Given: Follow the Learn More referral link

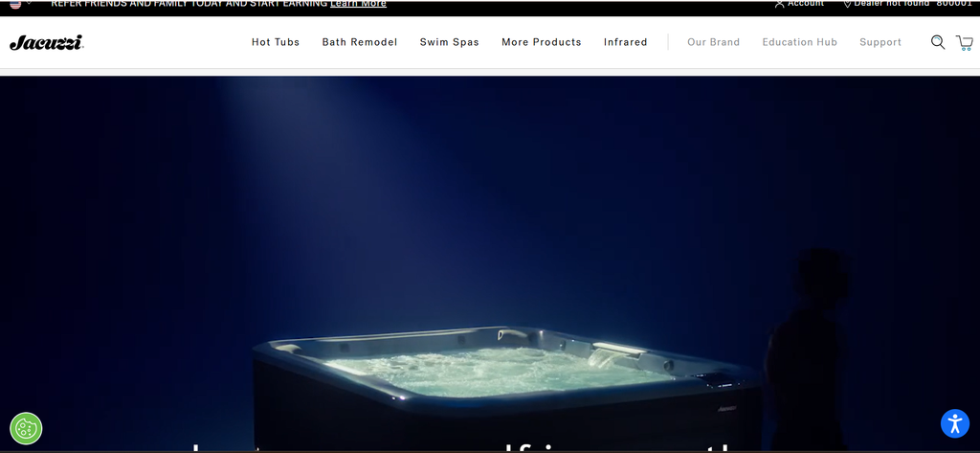Looking at the screenshot, I should (358, 4).
